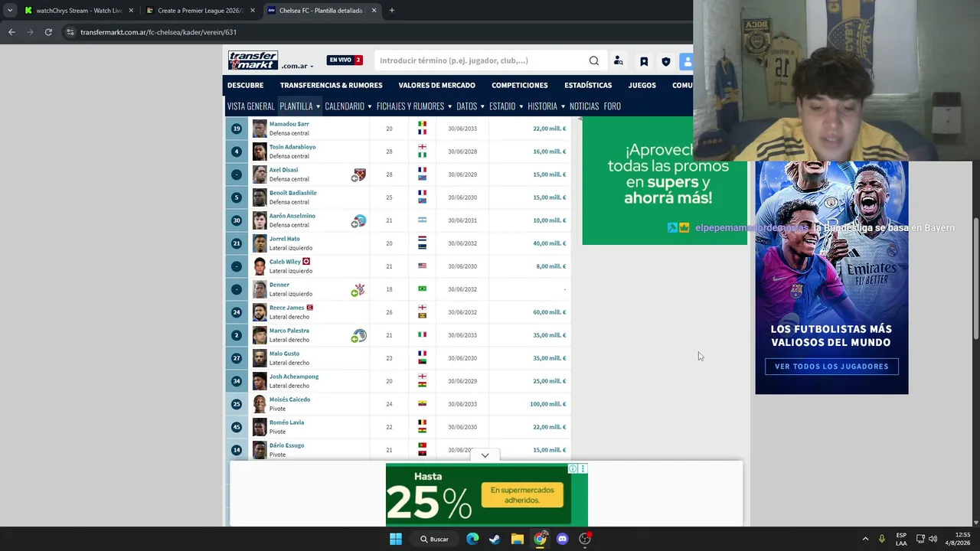Click Dário Essugo's player name
This screenshot has height=551, width=980.
coord(286,445)
